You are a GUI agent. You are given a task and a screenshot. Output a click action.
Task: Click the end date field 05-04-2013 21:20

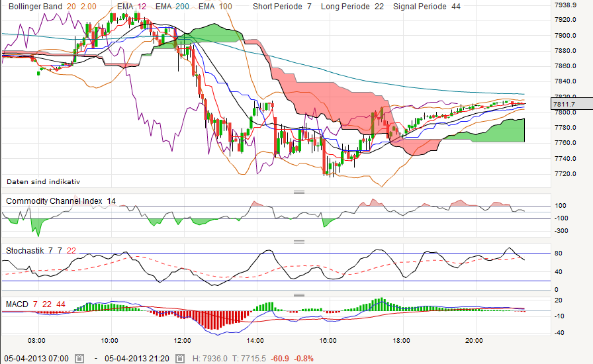point(137,358)
